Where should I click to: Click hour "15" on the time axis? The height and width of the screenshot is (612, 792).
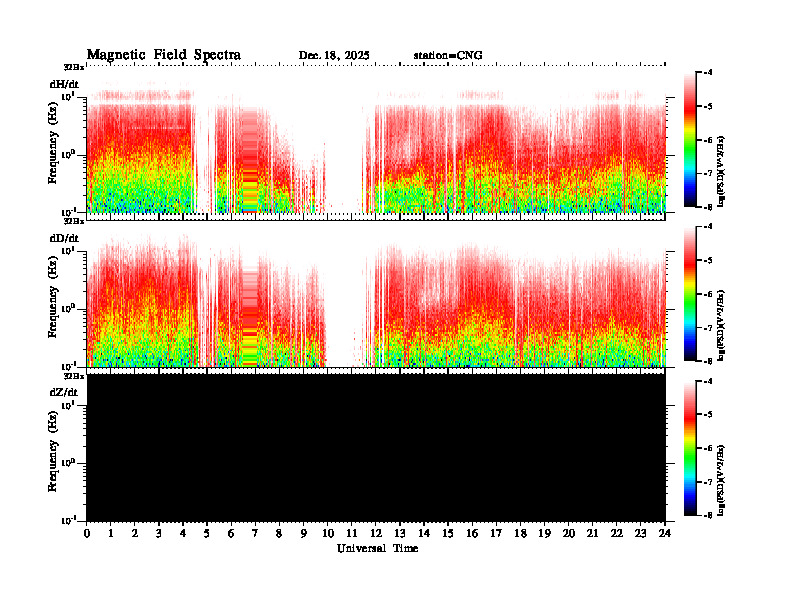pos(448,533)
